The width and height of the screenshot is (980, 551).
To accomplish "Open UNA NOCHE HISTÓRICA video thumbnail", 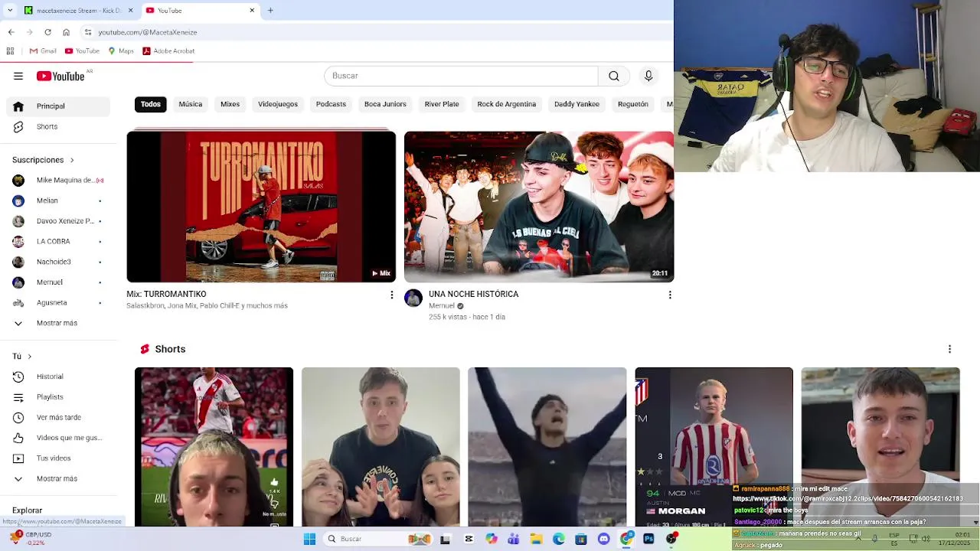I will click(539, 207).
